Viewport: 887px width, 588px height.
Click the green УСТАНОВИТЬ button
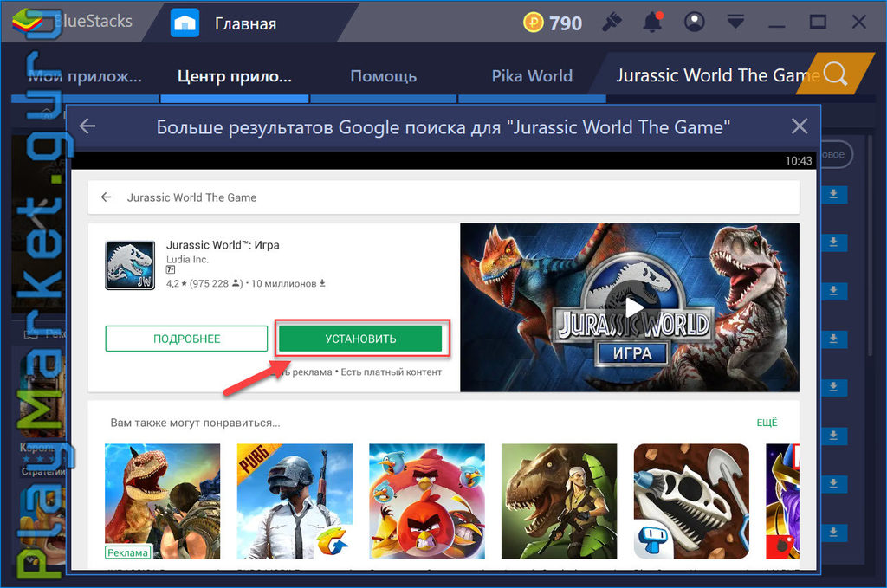[360, 339]
